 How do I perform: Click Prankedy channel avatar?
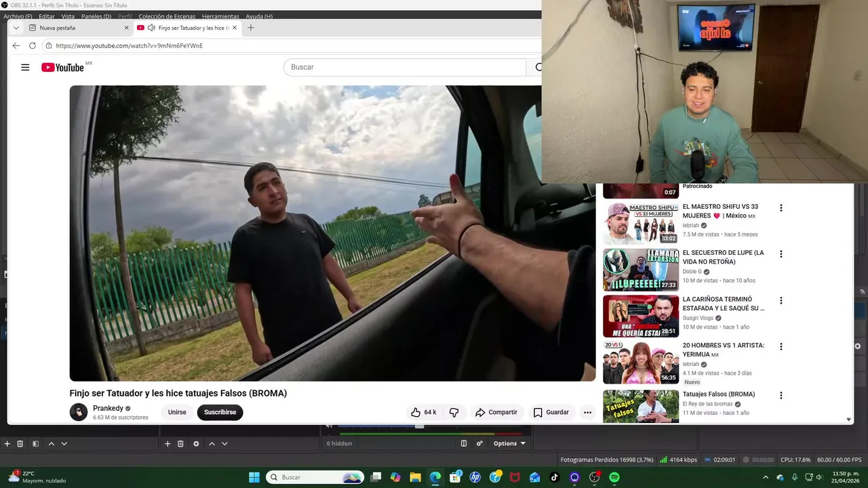click(79, 412)
